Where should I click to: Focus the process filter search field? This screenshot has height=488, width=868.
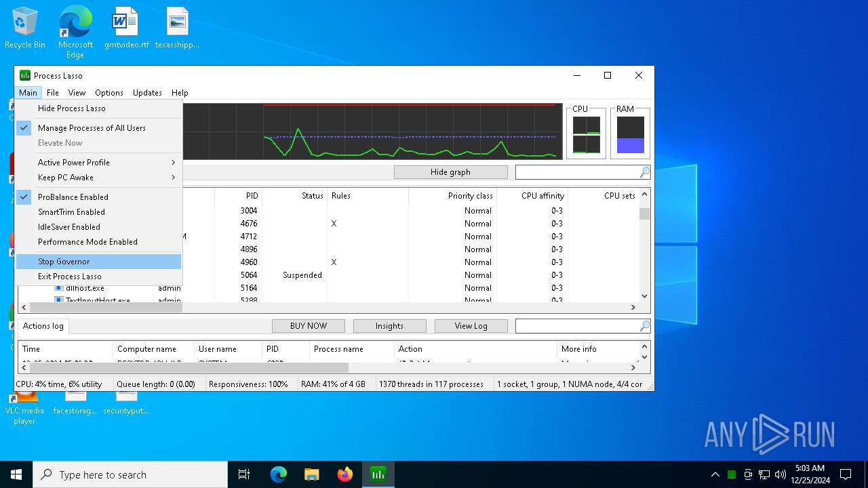(x=577, y=172)
